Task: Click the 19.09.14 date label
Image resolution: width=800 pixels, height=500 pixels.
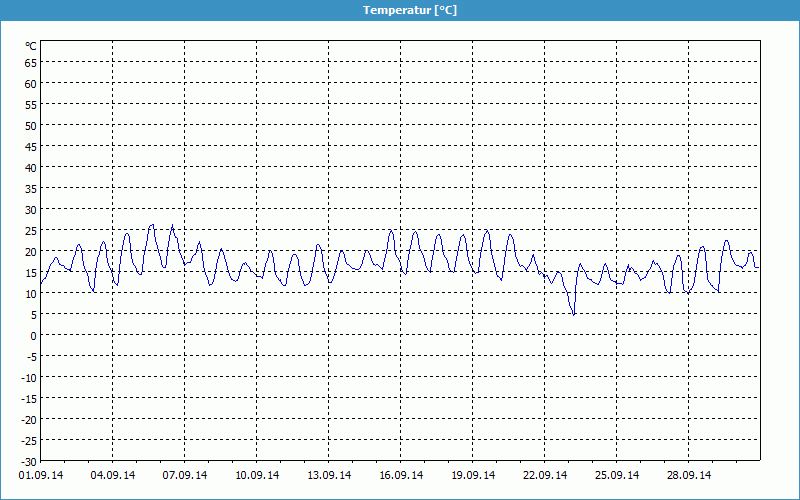Action: pos(473,475)
